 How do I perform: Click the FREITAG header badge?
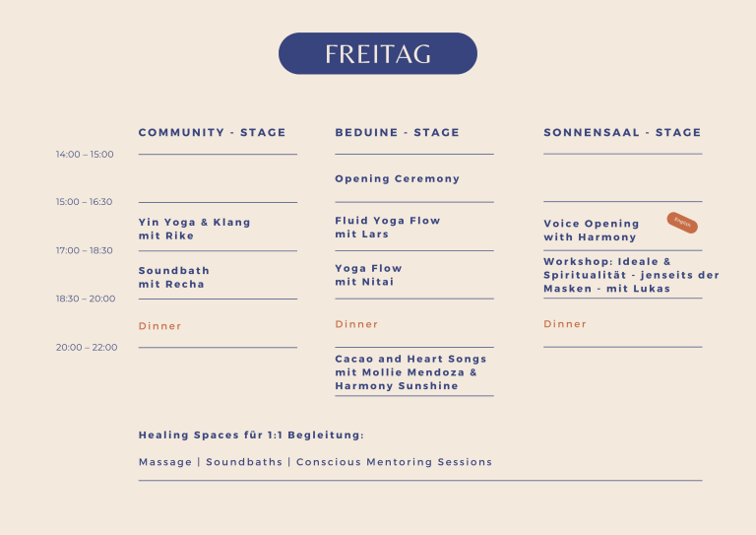(x=378, y=53)
